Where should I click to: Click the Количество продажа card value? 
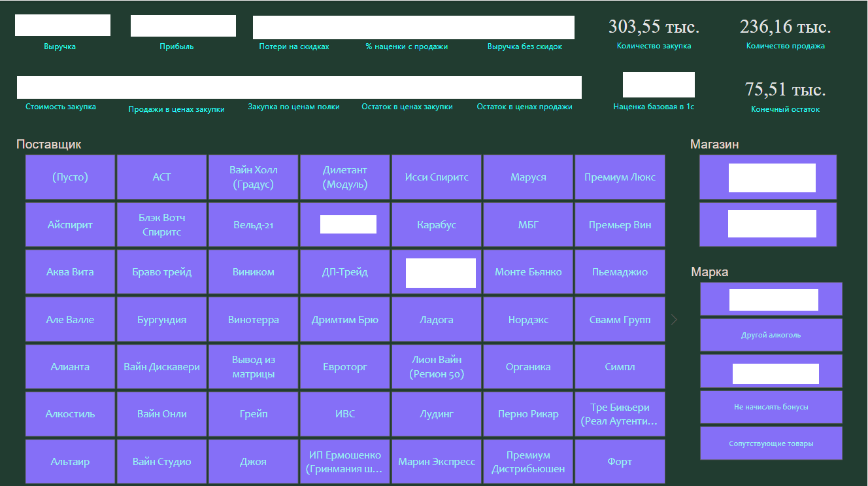pyautogui.click(x=786, y=27)
